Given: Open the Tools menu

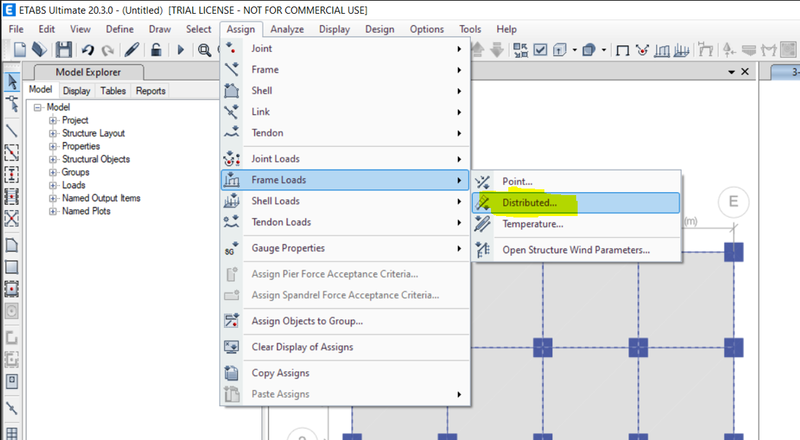Looking at the screenshot, I should pyautogui.click(x=470, y=29).
